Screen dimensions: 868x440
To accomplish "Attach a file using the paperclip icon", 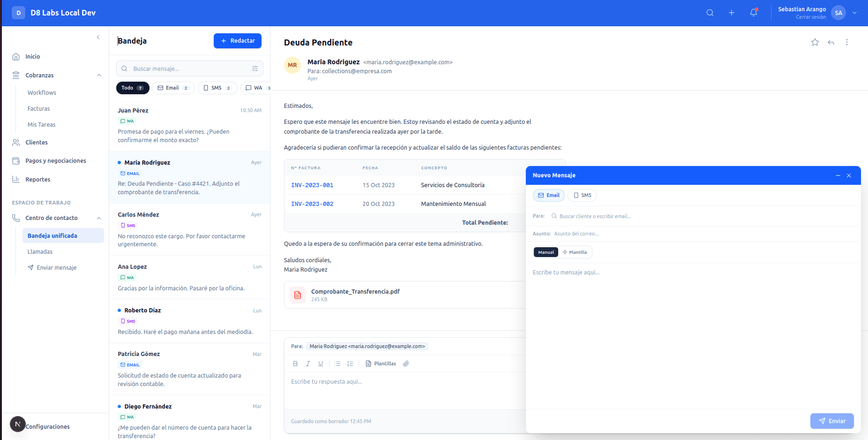I will (x=406, y=364).
